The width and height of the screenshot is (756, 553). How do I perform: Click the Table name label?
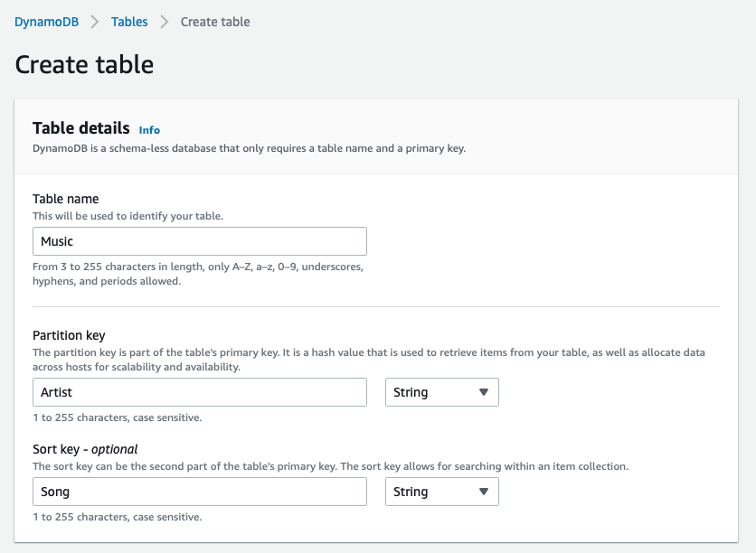(x=66, y=199)
